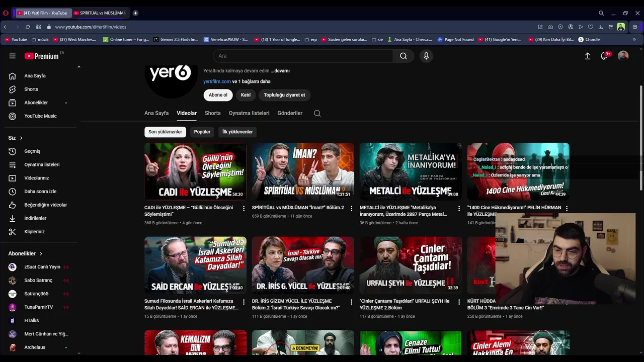Open options for URFALI ŞEYH video
Viewport: 644px width, 362px height.
459,302
